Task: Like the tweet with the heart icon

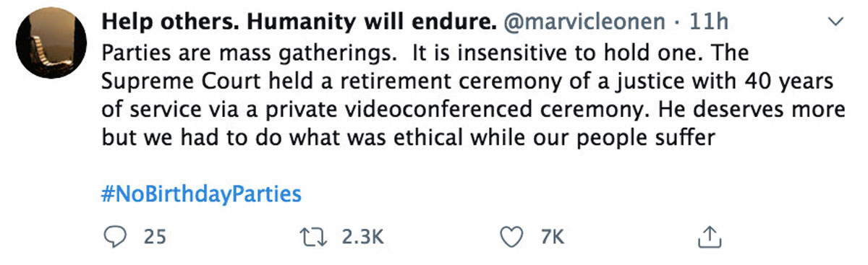Action: pyautogui.click(x=511, y=236)
